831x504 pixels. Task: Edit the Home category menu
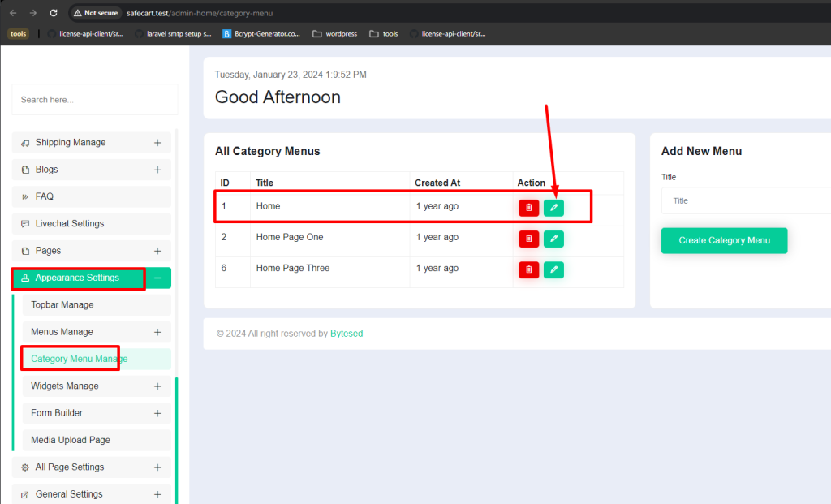tap(553, 208)
